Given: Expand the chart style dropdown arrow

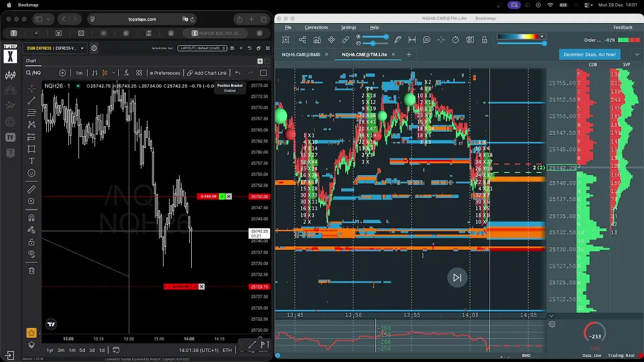Looking at the screenshot, I should pos(114,73).
